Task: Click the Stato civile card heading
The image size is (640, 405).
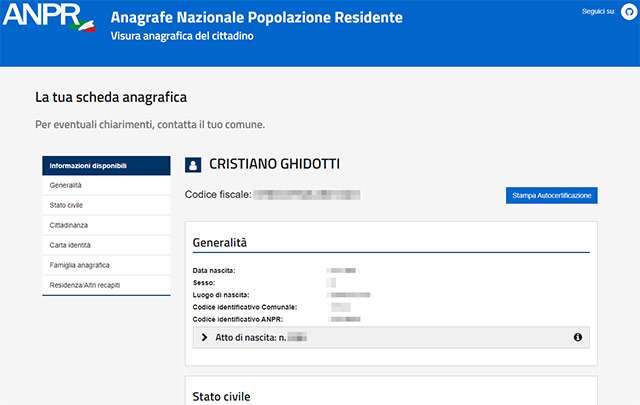Action: 221,397
